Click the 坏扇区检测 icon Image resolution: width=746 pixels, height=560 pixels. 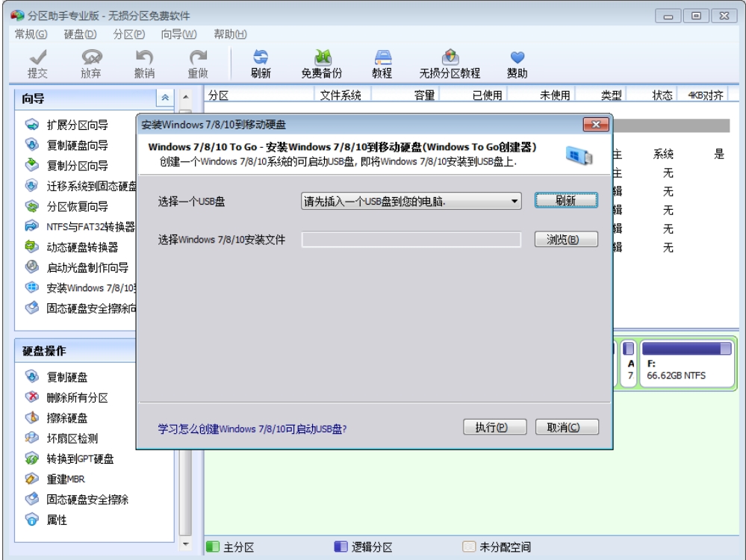[x=32, y=438]
